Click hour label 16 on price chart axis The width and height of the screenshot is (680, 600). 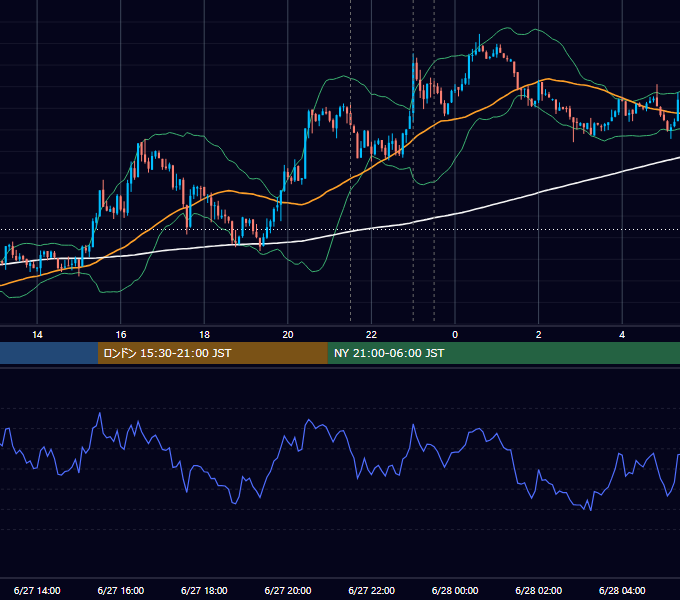point(121,335)
